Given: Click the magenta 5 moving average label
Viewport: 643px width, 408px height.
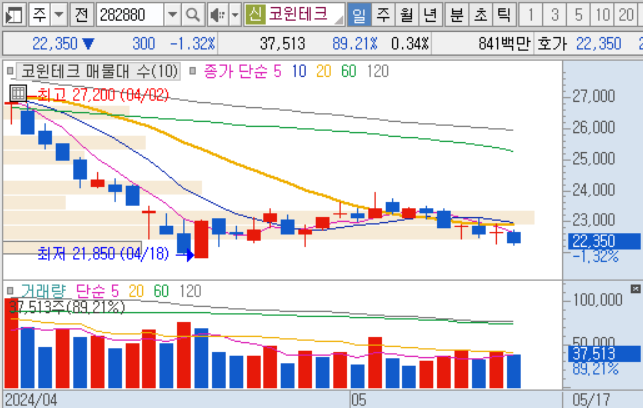Looking at the screenshot, I should point(278,71).
